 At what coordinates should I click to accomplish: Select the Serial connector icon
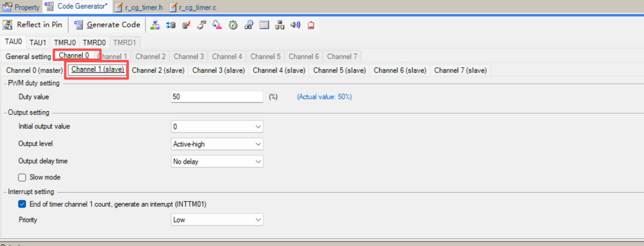pyautogui.click(x=202, y=25)
